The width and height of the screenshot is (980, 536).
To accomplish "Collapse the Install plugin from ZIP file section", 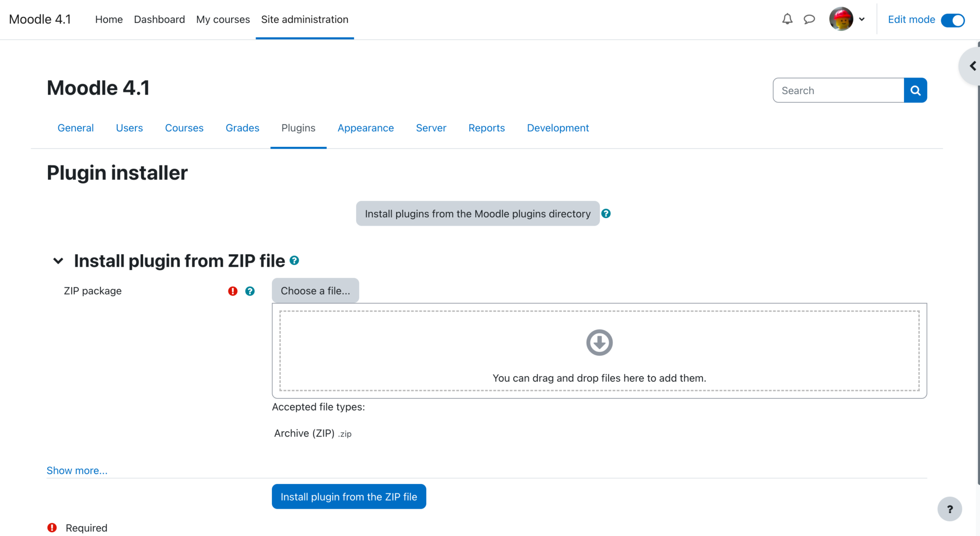I will (58, 261).
